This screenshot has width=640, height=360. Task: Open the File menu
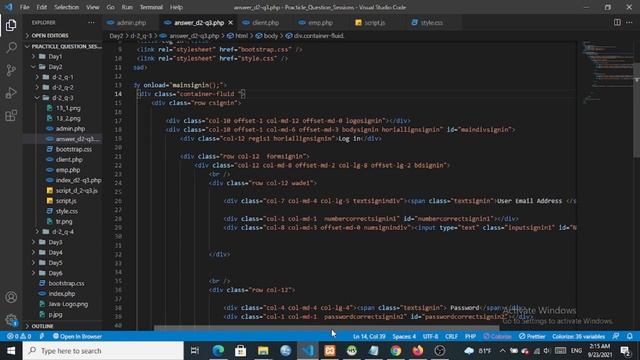click(24, 7)
